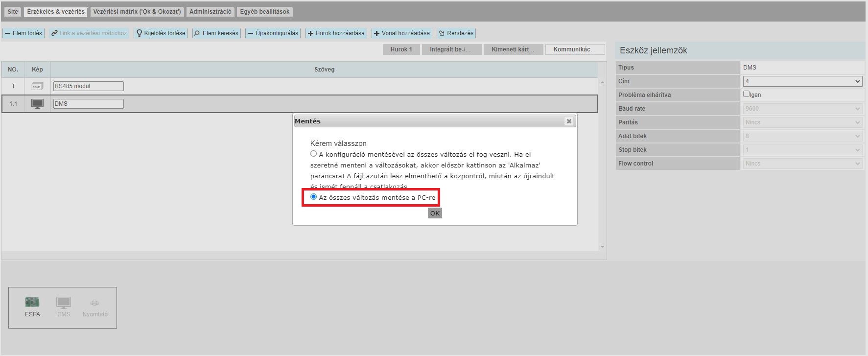Screen dimensions: 868x356
Task: Click the ESPA module icon
Action: [x=32, y=302]
